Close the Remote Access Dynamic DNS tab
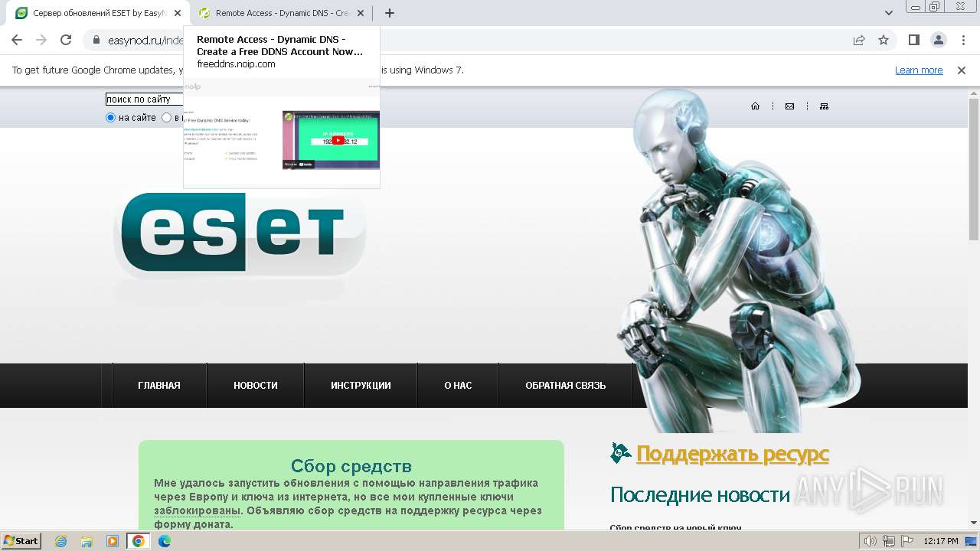Viewport: 980px width, 551px height. click(x=361, y=13)
